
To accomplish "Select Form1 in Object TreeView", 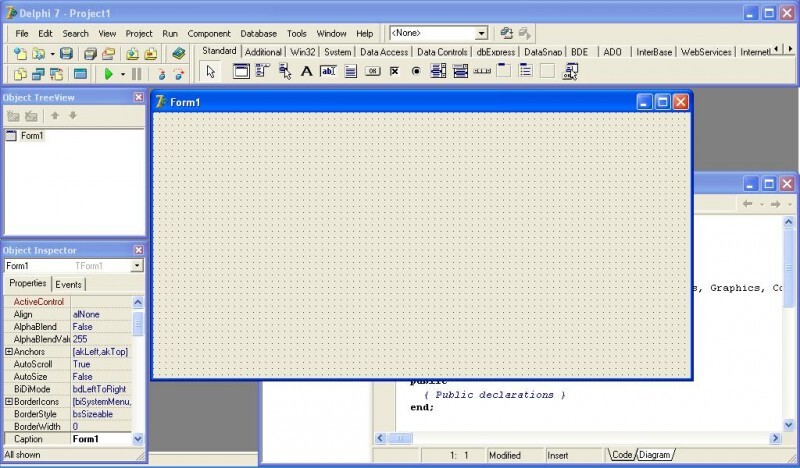I will click(x=32, y=136).
